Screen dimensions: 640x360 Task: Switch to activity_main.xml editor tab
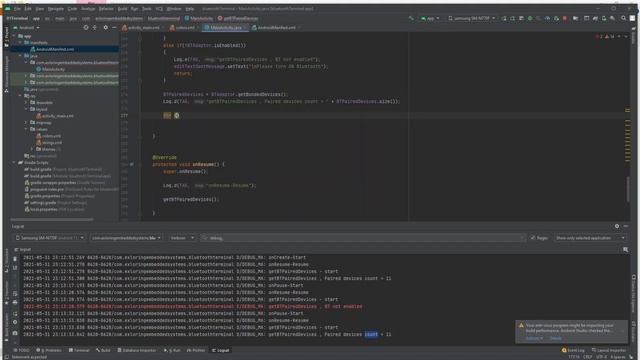click(141, 28)
